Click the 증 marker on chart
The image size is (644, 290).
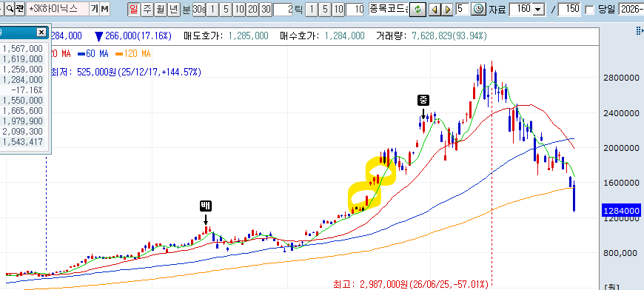click(x=423, y=99)
